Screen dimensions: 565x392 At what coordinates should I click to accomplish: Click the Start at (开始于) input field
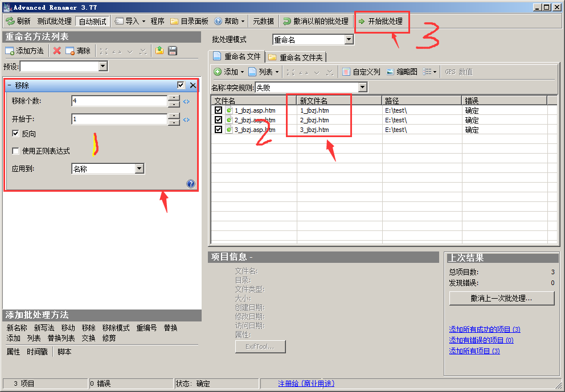point(119,119)
